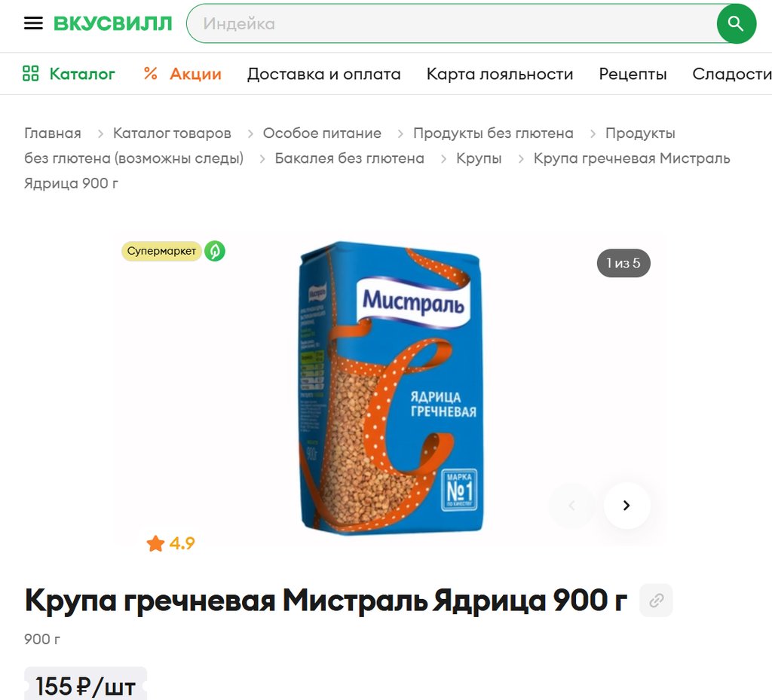
Task: Click the green search magnifier button
Action: click(x=736, y=23)
